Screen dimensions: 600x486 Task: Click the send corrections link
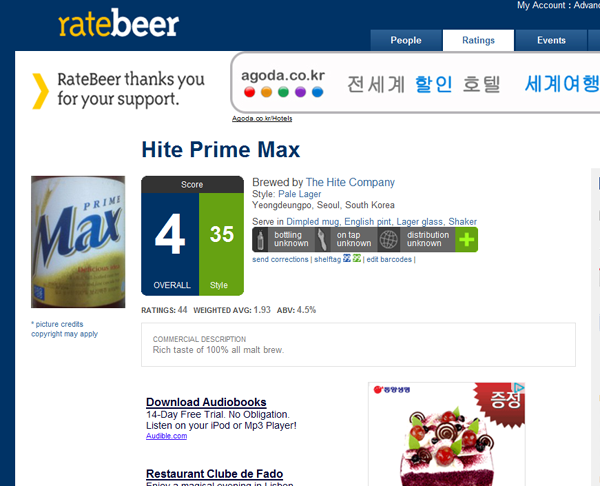[x=280, y=259]
